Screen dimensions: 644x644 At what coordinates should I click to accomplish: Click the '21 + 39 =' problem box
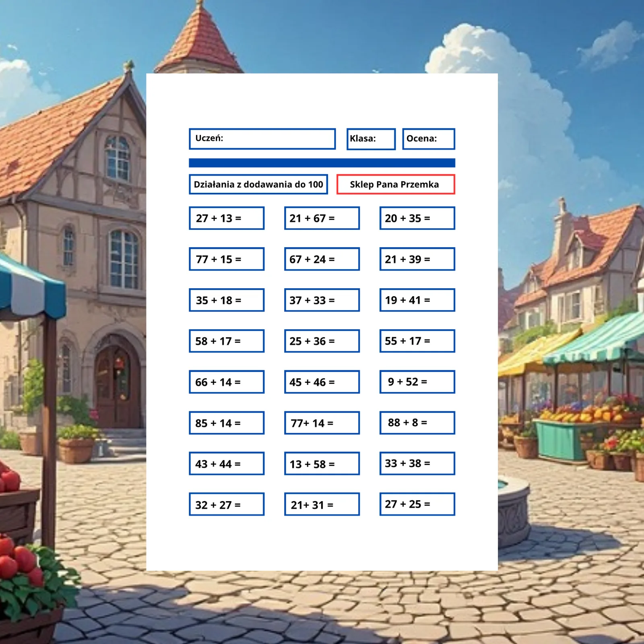tap(417, 259)
